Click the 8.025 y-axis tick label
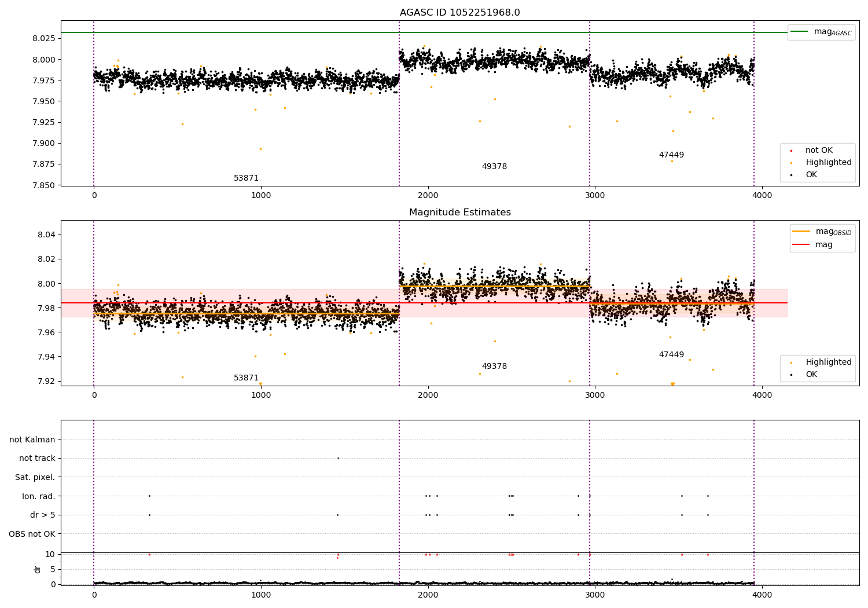Viewport: 868px width, 608px height. [x=44, y=38]
